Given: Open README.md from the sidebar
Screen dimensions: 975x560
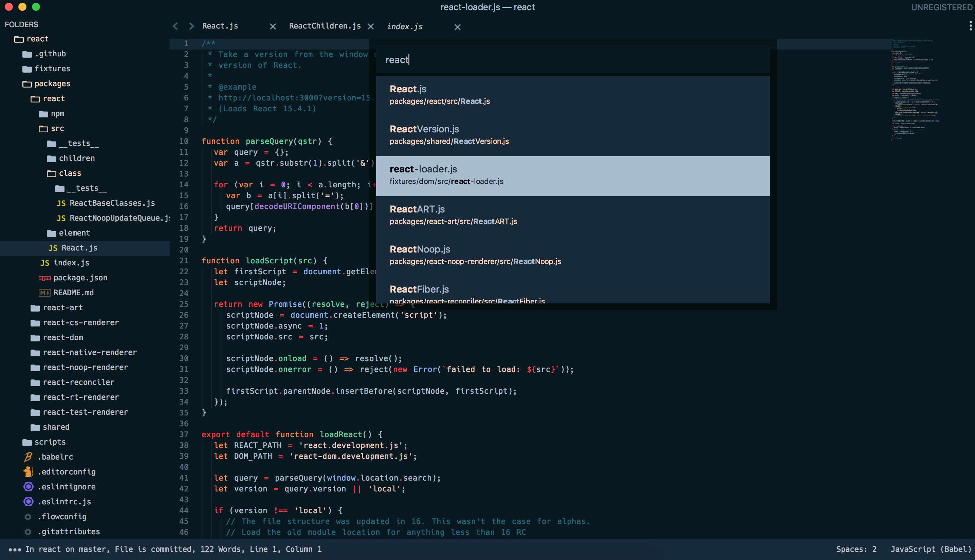Looking at the screenshot, I should [73, 293].
